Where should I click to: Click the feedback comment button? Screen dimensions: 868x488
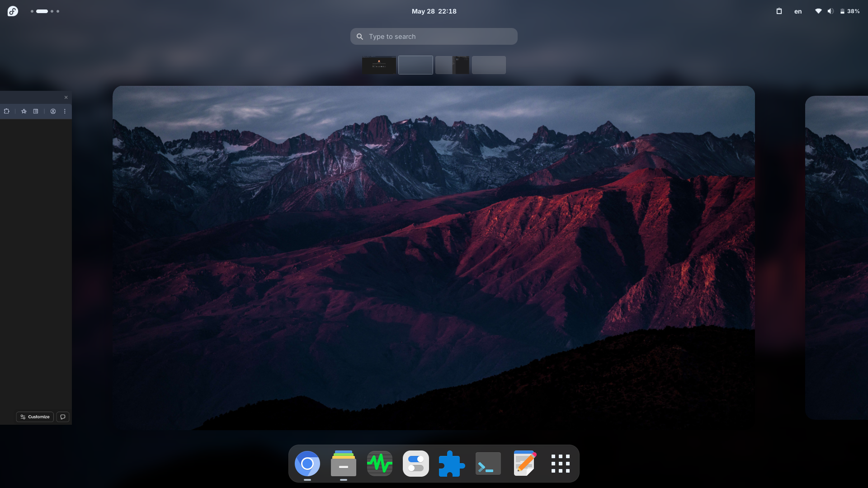coord(63,417)
